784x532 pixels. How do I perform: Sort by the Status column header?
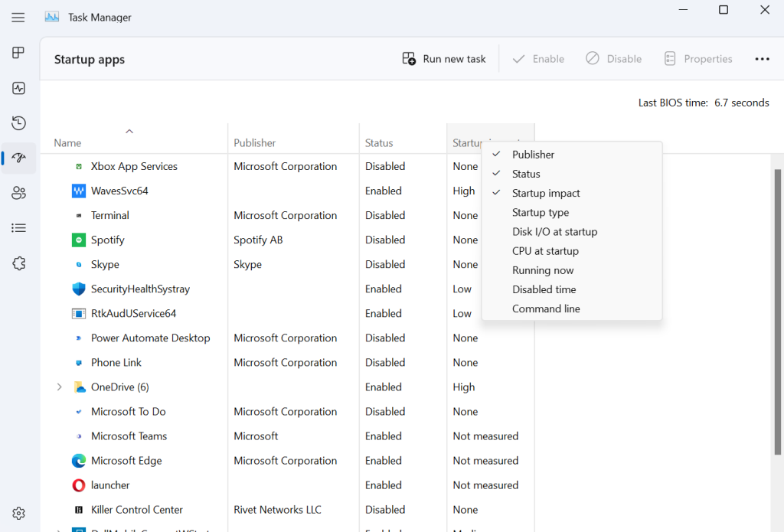[403, 139]
